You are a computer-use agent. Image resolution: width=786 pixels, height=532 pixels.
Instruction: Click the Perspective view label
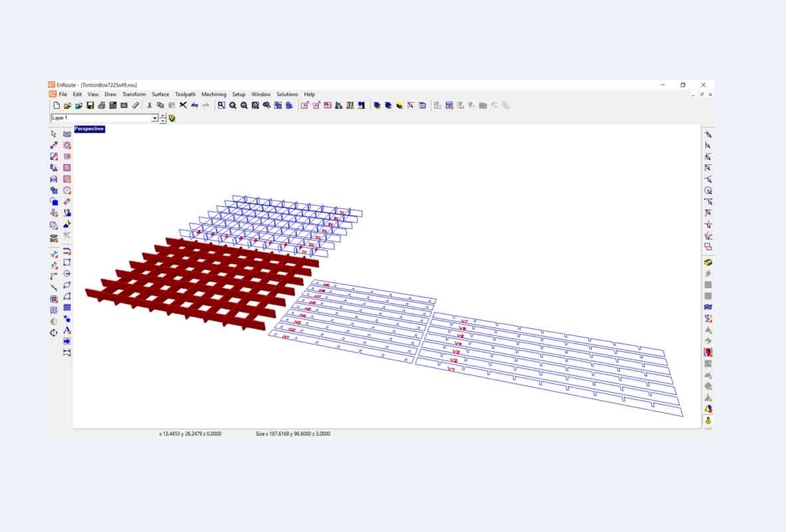(x=89, y=129)
